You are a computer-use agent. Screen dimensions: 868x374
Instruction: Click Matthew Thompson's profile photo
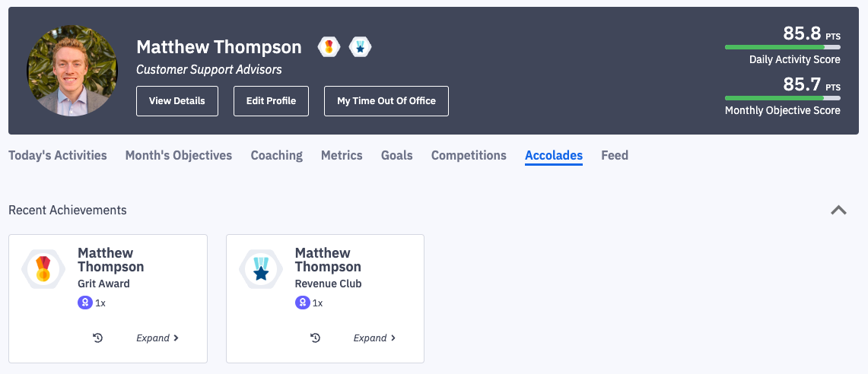72,71
